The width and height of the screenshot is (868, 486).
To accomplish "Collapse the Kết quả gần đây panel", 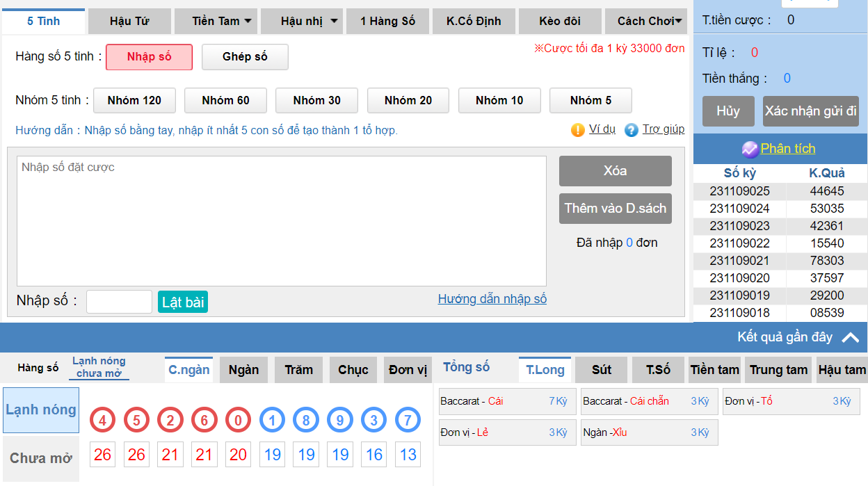I will point(850,337).
